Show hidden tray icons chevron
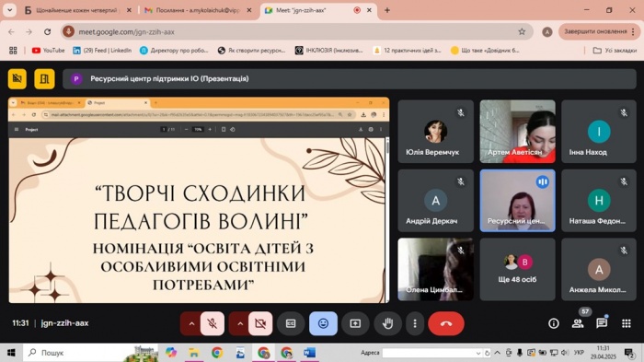This screenshot has width=644, height=362. click(498, 353)
